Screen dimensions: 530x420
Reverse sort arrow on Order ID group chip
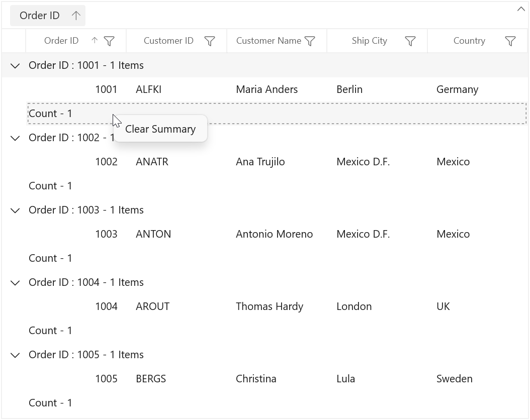[76, 16]
